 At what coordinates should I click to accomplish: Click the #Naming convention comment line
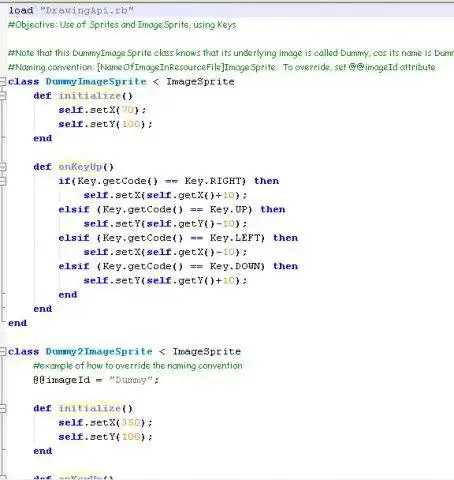coord(222,67)
